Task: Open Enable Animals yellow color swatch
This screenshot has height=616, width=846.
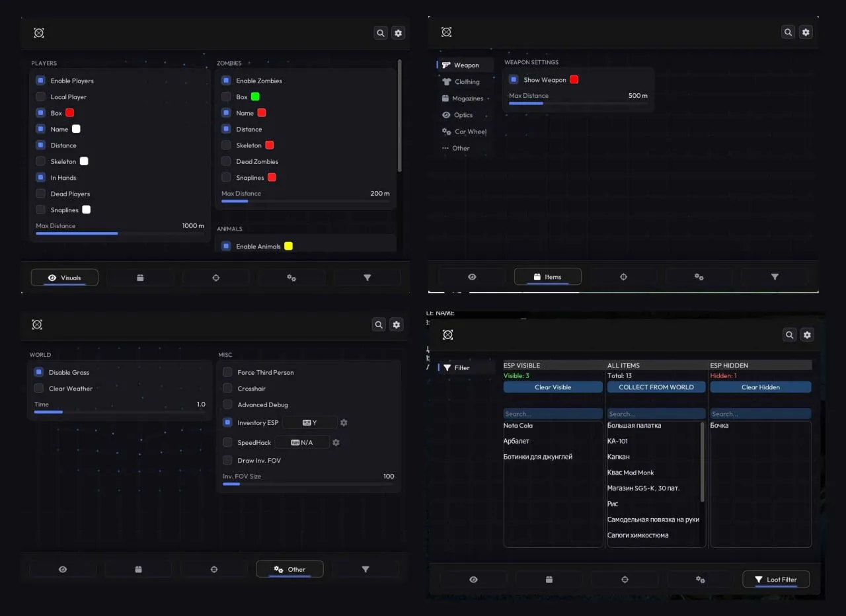Action: 288,246
